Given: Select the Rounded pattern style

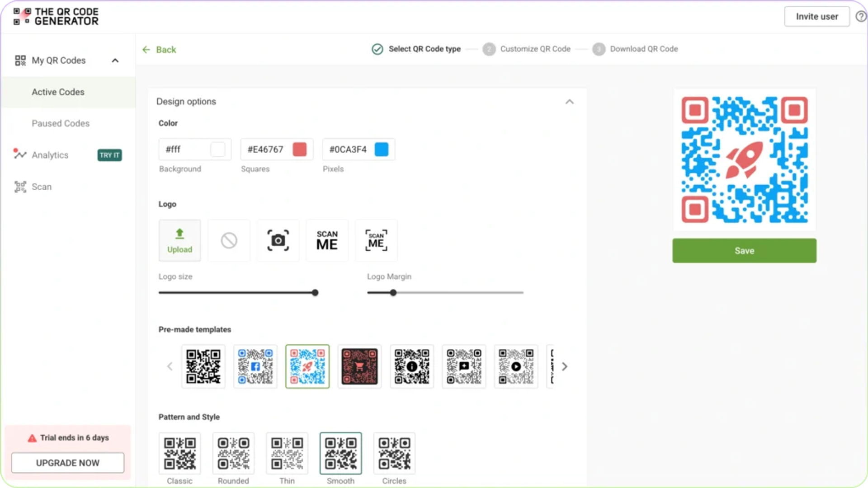Looking at the screenshot, I should point(233,453).
